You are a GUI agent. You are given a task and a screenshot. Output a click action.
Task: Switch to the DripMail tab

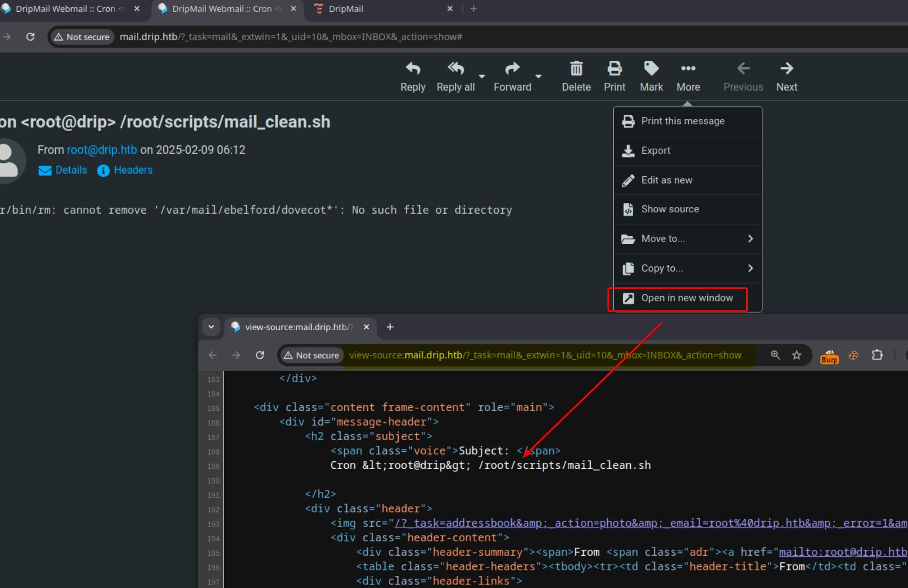click(x=346, y=9)
